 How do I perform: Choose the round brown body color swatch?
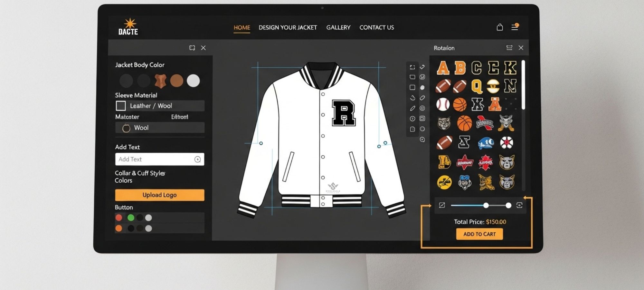point(176,81)
